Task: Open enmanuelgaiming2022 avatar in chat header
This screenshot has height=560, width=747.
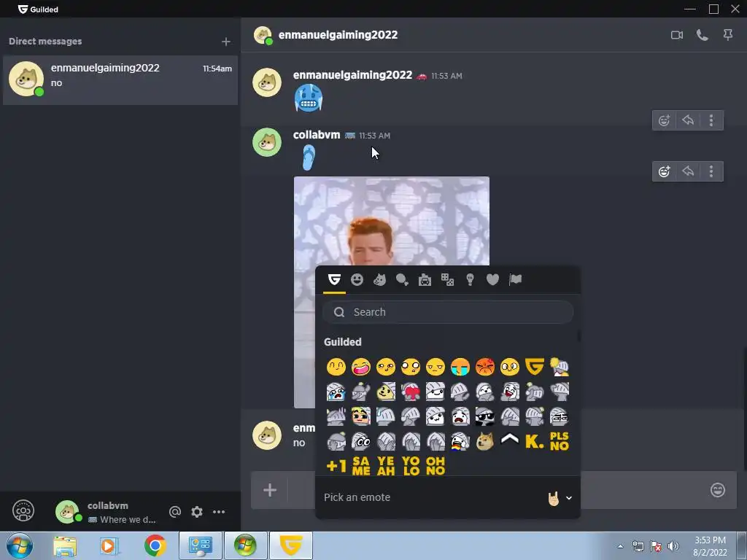Action: click(x=263, y=35)
